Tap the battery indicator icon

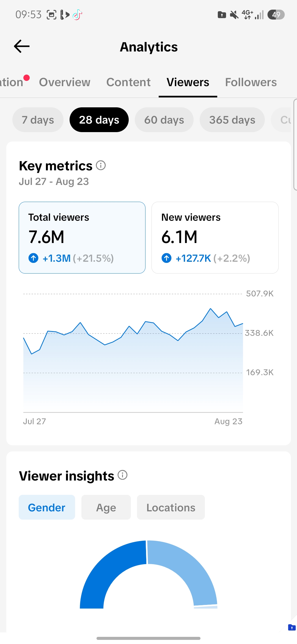pyautogui.click(x=276, y=15)
